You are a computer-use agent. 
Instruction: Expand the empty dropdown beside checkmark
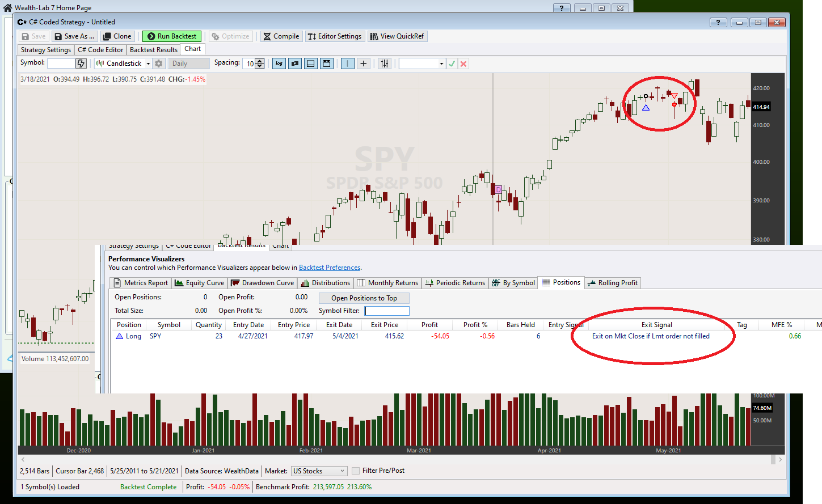441,63
